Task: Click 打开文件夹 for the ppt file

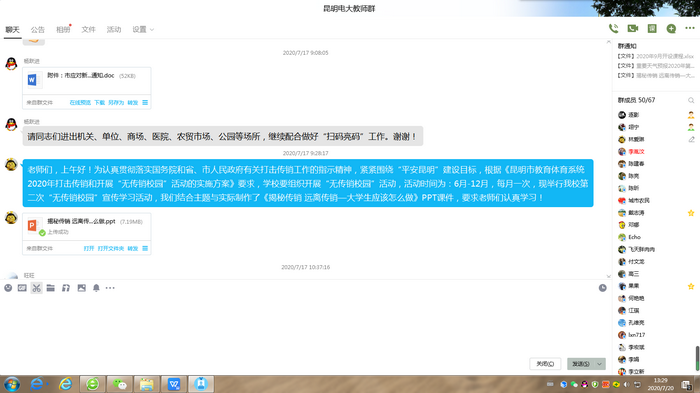Action: 111,248
